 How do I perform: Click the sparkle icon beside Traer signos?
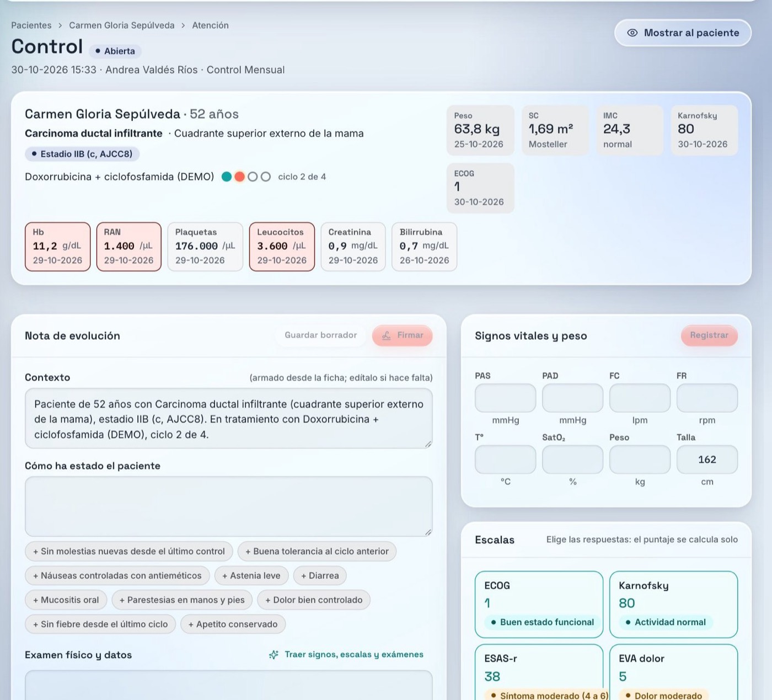pyautogui.click(x=274, y=655)
